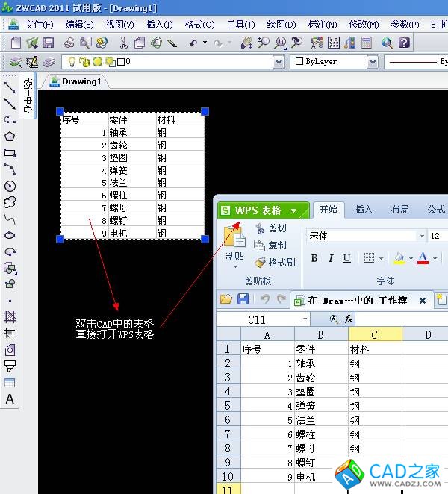Select the Polygon drawing tool
The image size is (448, 494).
pos(10,137)
